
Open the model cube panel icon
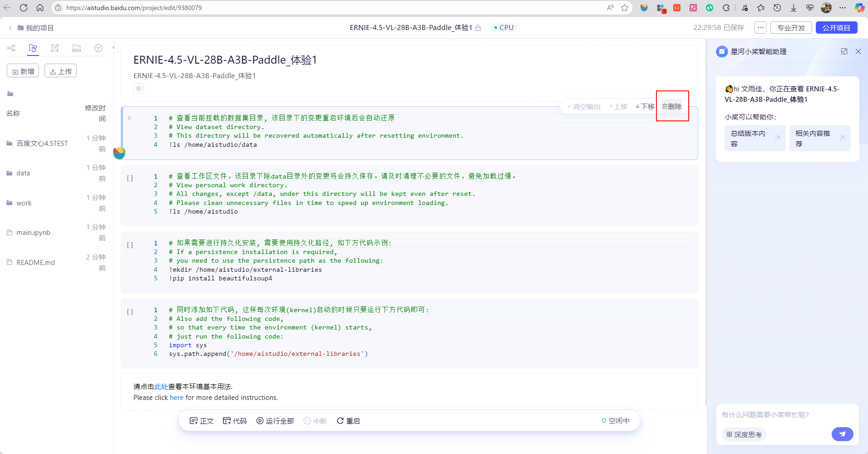pyautogui.click(x=98, y=48)
